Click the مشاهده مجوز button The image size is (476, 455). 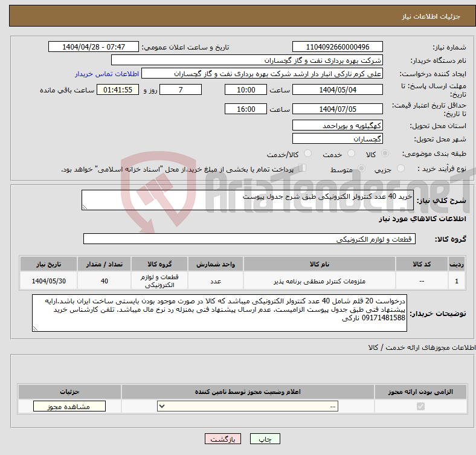tap(69, 407)
